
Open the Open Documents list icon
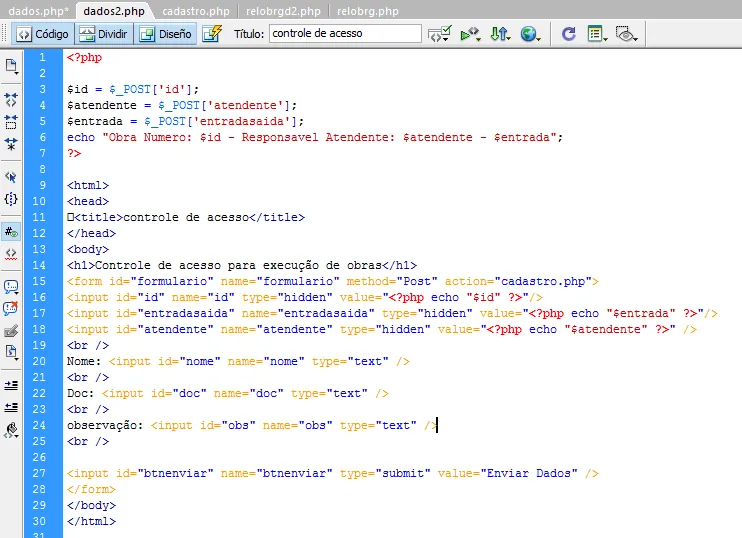(x=11, y=66)
